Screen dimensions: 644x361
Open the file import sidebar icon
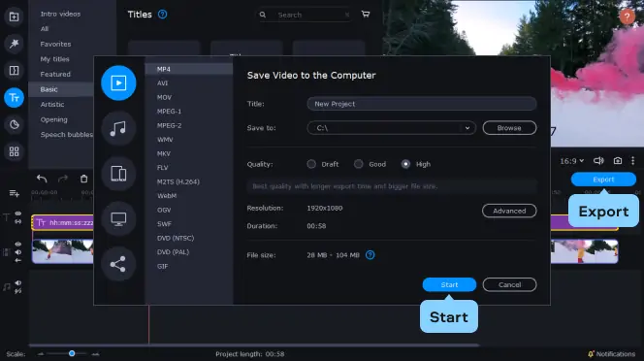[x=14, y=16]
